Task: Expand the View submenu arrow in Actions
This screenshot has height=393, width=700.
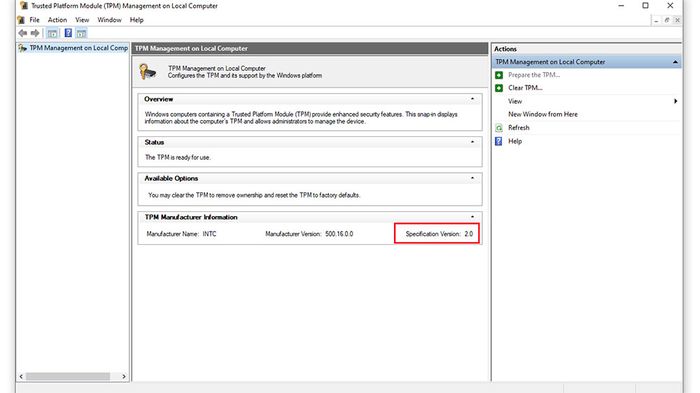Action: (x=675, y=101)
